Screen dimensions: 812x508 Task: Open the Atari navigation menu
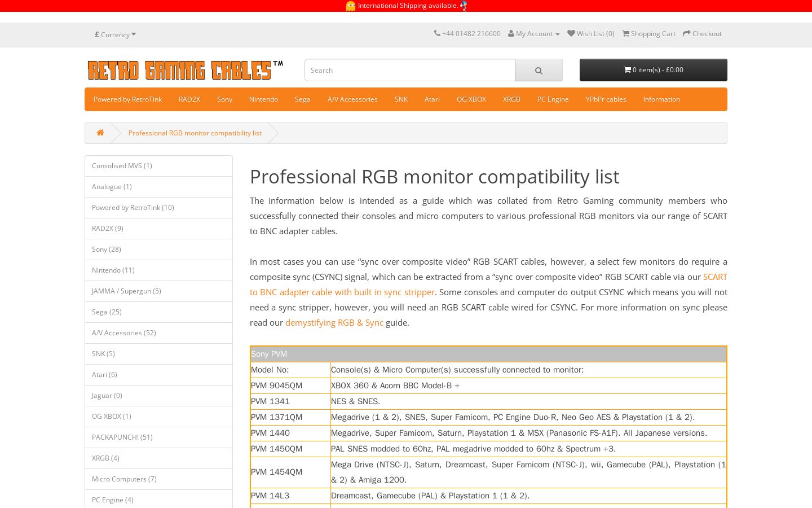432,99
